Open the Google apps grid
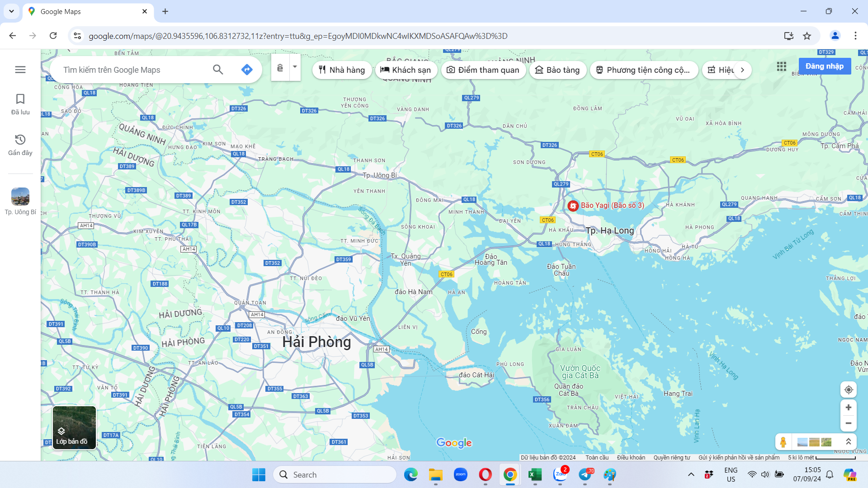This screenshot has height=488, width=868. pos(782,66)
